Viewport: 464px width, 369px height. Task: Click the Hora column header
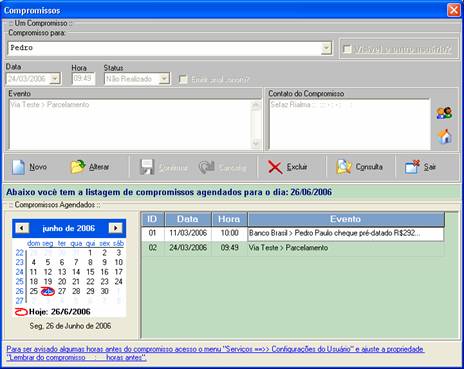pyautogui.click(x=229, y=219)
